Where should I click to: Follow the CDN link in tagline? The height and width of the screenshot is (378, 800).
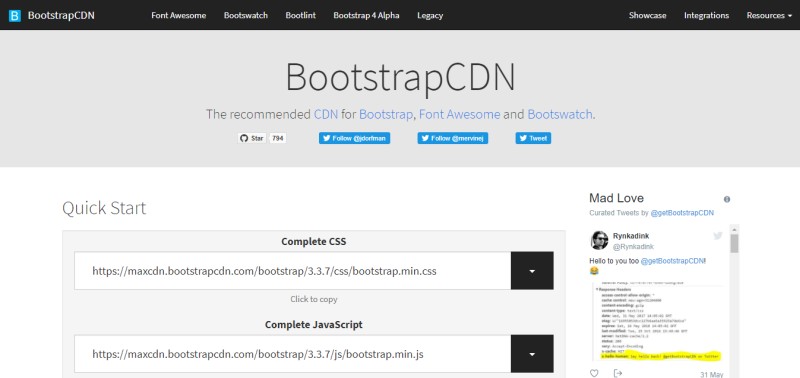click(326, 114)
